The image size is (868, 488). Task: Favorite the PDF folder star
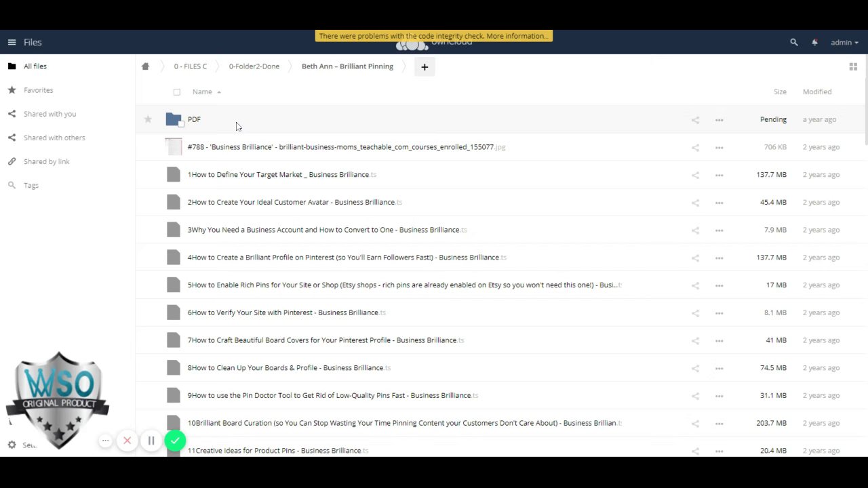[x=148, y=119]
